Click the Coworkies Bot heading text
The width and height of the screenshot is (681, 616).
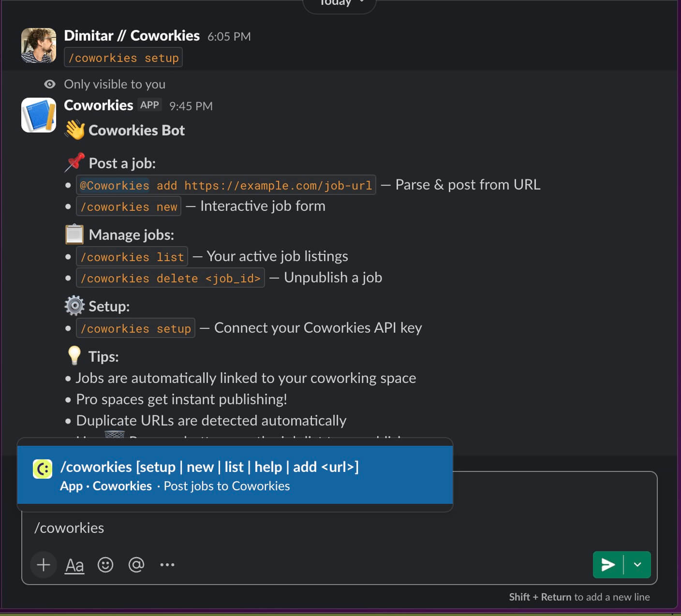point(136,131)
